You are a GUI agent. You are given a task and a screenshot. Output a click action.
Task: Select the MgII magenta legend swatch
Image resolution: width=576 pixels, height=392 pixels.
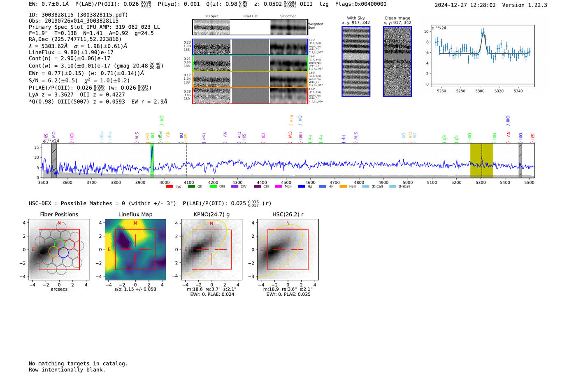(279, 187)
